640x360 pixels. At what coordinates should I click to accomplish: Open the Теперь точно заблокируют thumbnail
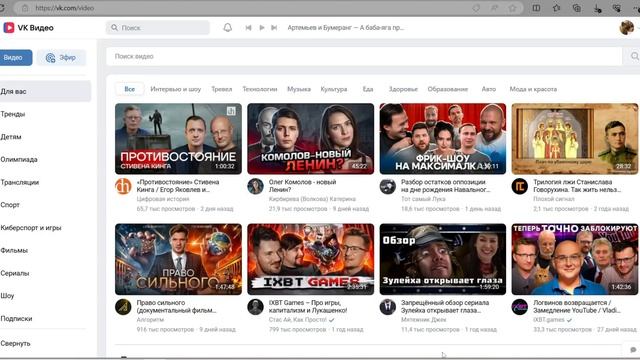575,259
